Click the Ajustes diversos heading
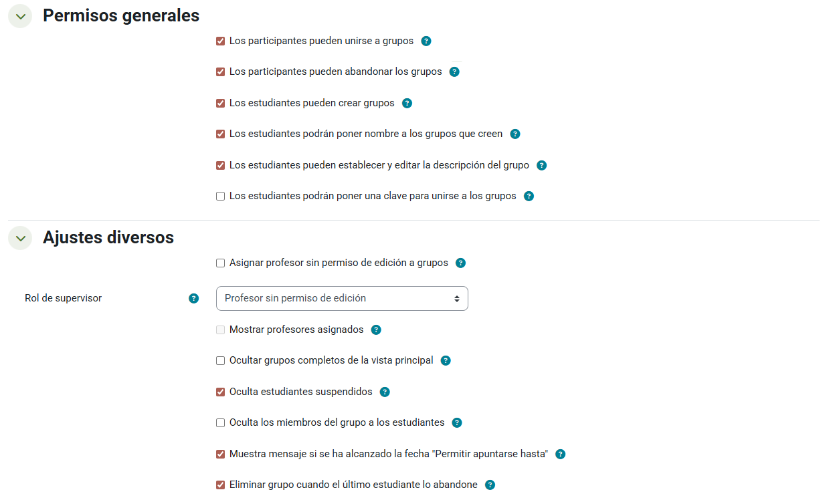This screenshot has height=504, width=835. click(x=108, y=237)
